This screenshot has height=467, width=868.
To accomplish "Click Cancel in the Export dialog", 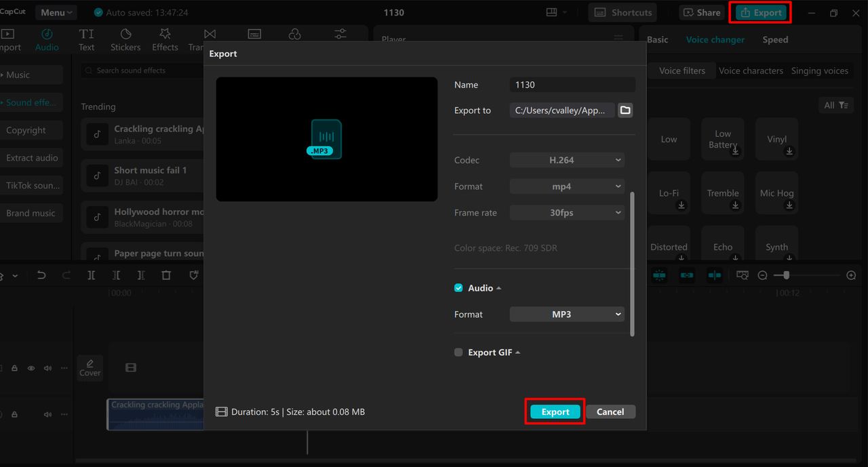I will [x=610, y=411].
